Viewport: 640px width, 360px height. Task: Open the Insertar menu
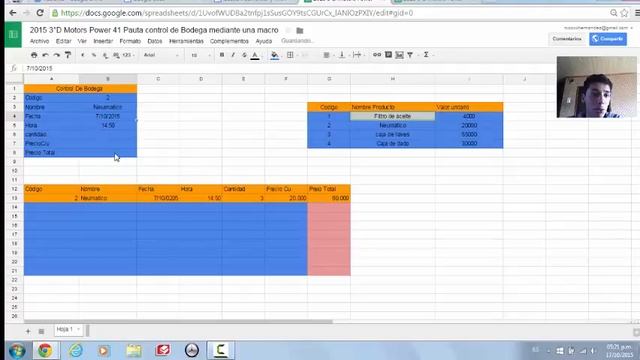[x=103, y=41]
